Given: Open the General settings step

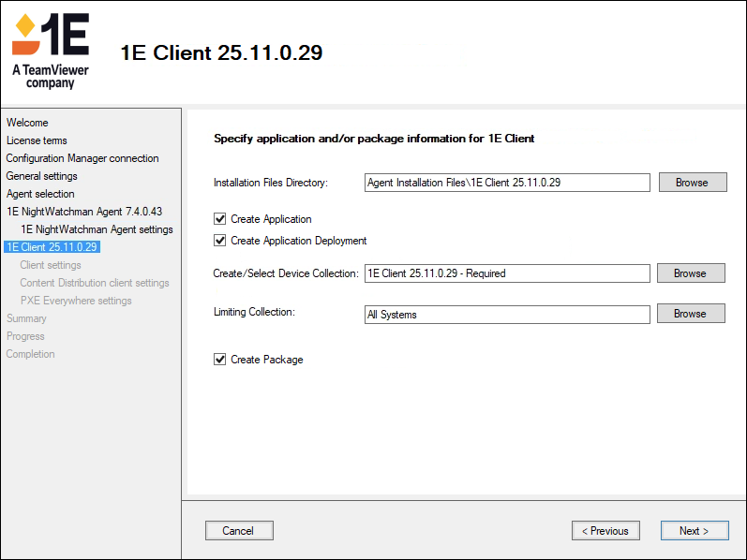Looking at the screenshot, I should tap(42, 176).
